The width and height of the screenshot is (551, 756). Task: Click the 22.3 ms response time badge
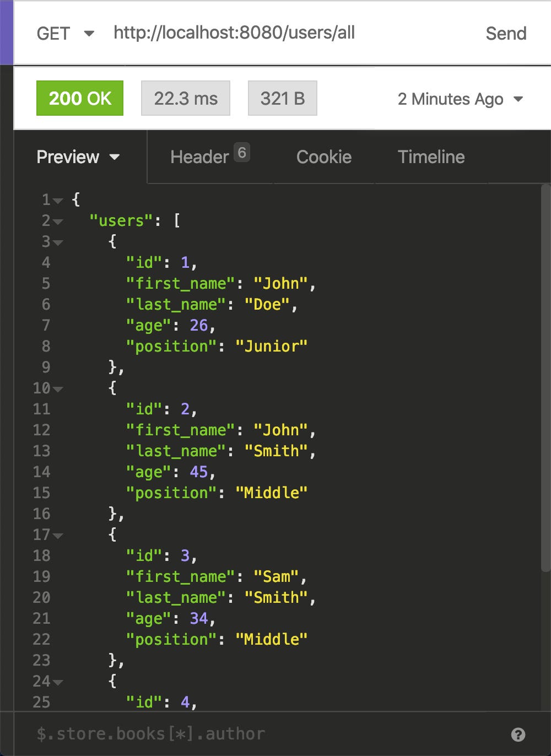point(185,98)
